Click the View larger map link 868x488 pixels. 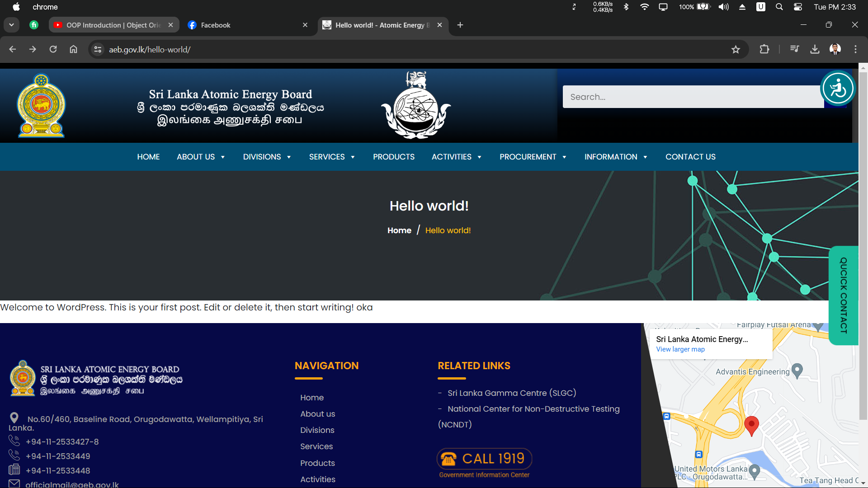click(680, 349)
